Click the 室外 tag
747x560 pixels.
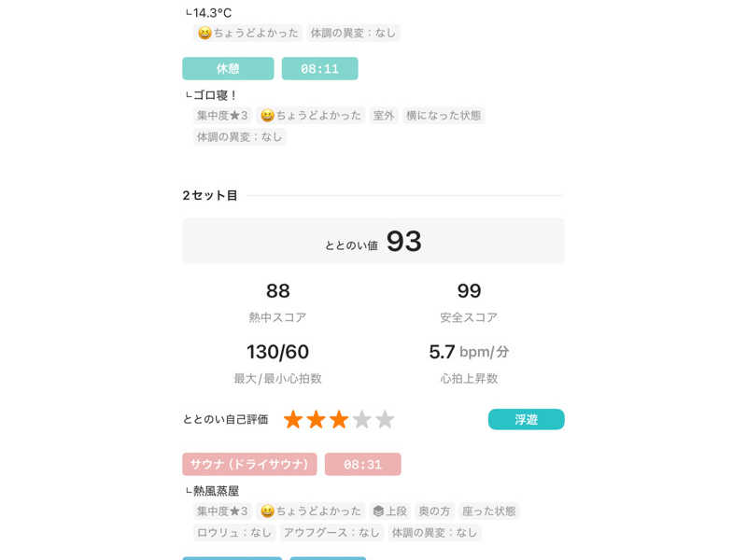click(x=384, y=116)
